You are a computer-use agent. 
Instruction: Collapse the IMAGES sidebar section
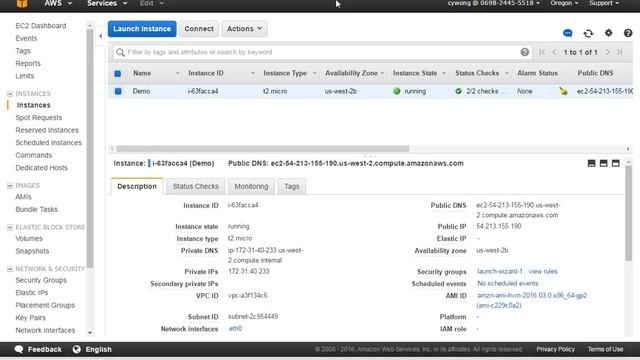tap(10, 186)
